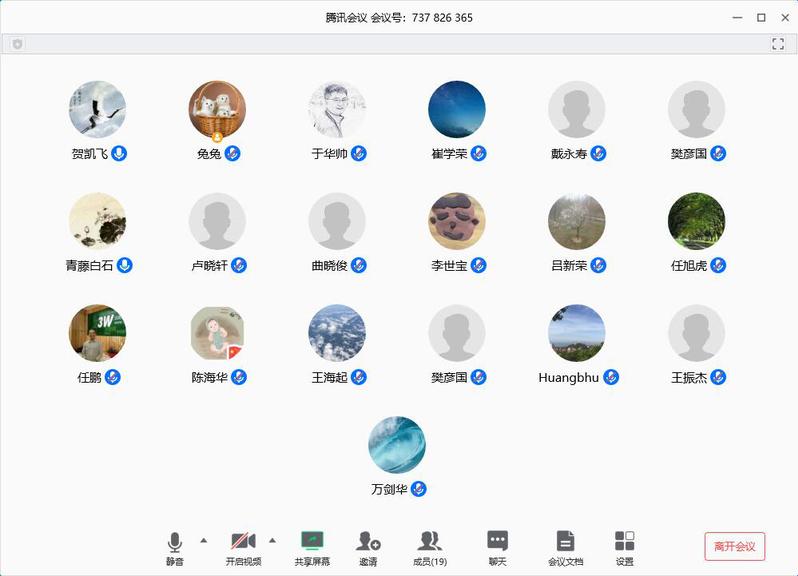Click the microphone icon next to 卢晓轩
Image resolution: width=798 pixels, height=576 pixels.
[239, 265]
